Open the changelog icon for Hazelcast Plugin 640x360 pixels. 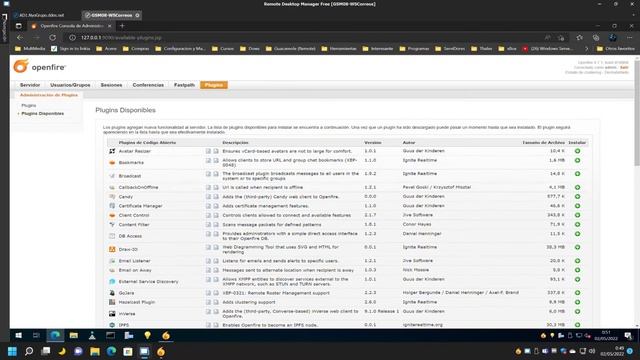pyautogui.click(x=216, y=302)
